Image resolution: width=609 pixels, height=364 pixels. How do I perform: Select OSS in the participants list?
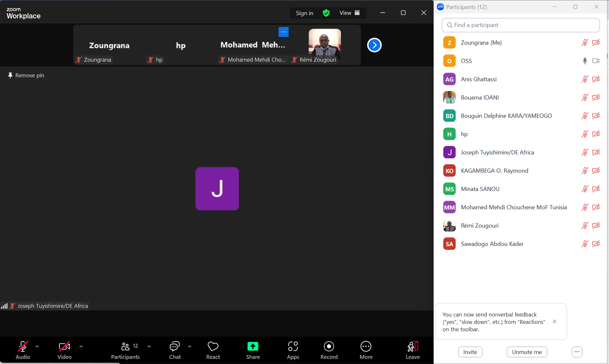click(x=466, y=61)
